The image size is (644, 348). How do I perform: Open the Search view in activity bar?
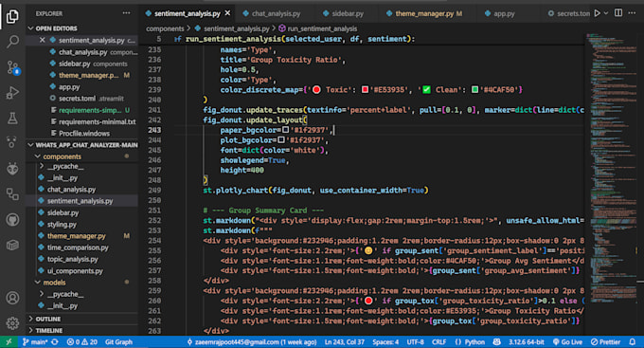[12, 41]
